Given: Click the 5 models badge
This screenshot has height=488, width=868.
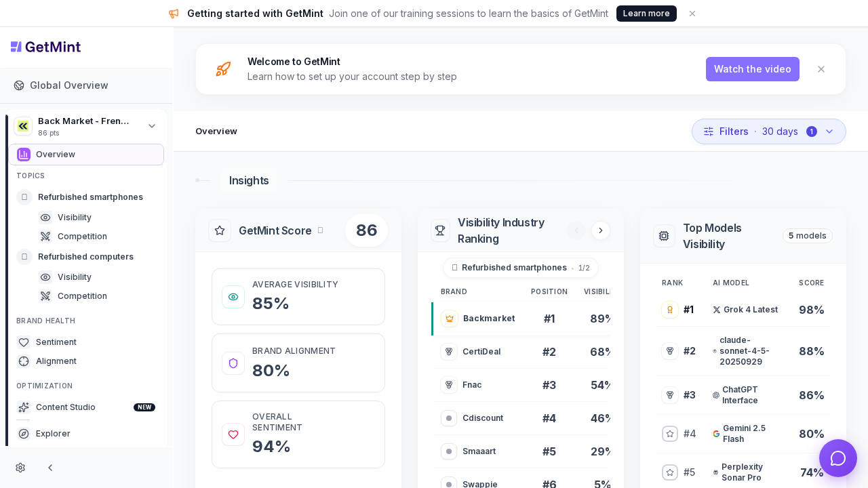Looking at the screenshot, I should tap(808, 236).
